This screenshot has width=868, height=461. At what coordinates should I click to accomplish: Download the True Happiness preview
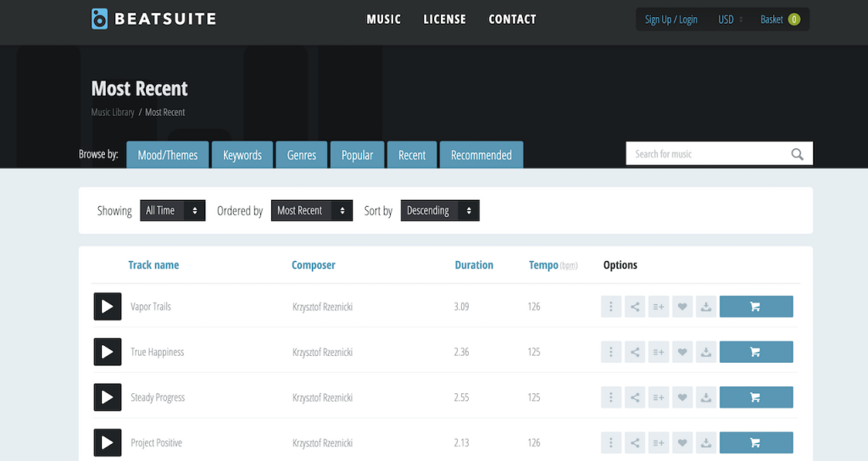point(706,352)
